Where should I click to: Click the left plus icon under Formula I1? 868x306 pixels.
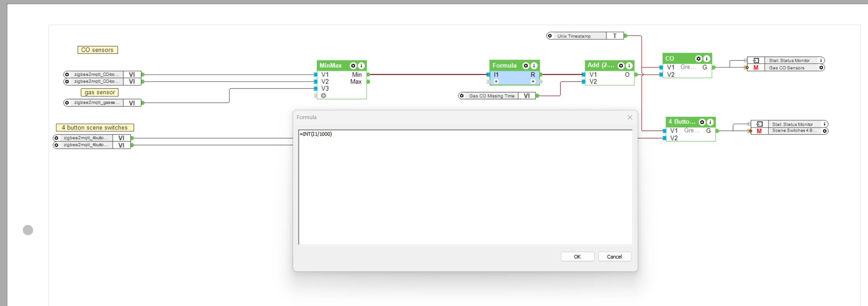coord(496,81)
